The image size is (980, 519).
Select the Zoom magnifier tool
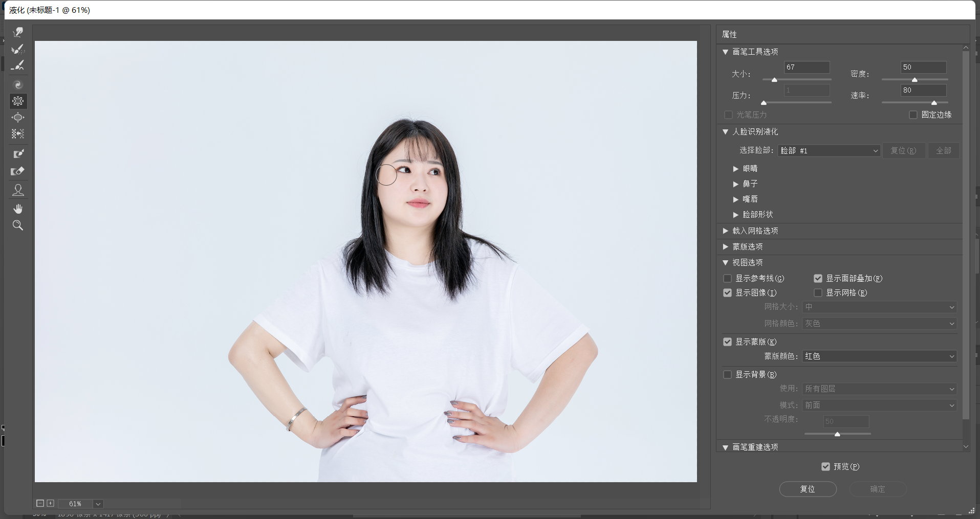18,225
